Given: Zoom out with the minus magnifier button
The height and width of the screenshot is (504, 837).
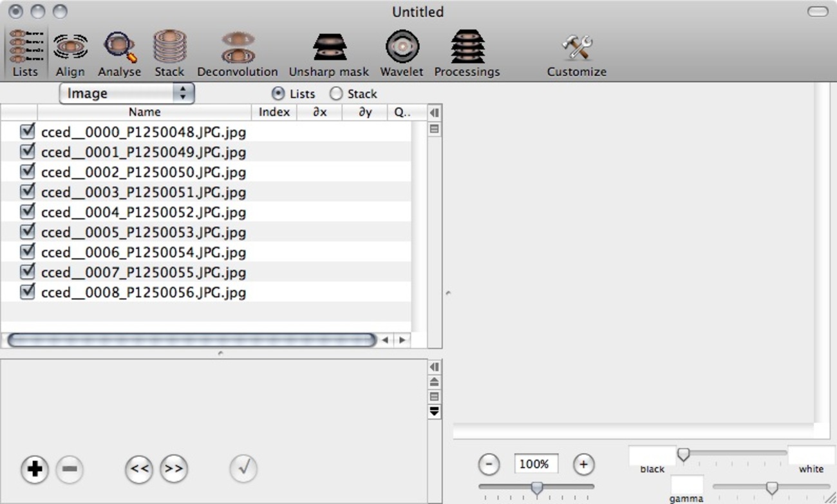Looking at the screenshot, I should point(489,464).
